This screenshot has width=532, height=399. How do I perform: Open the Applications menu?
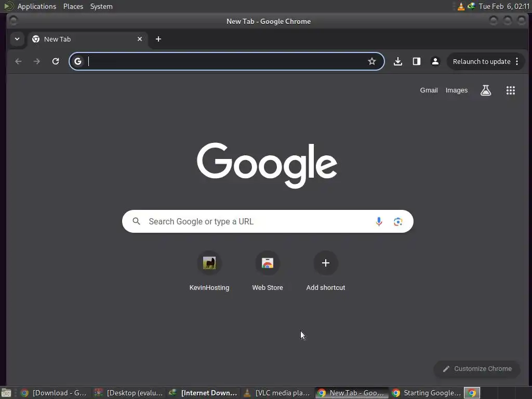coord(37,6)
